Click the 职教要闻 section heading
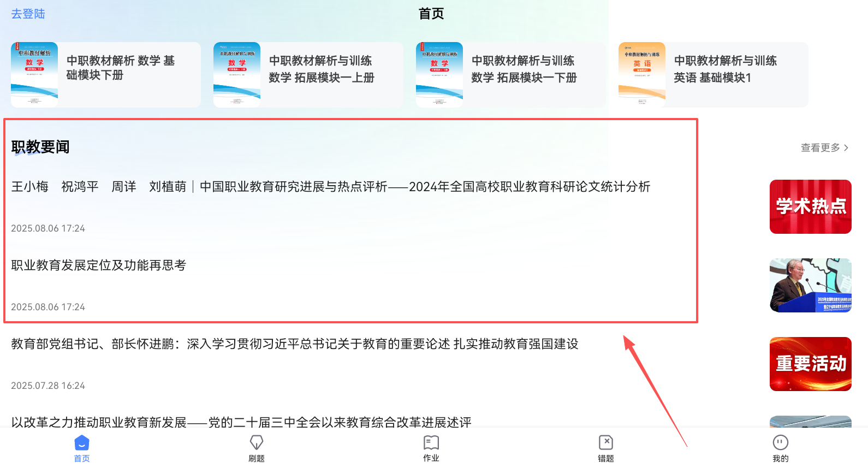Image resolution: width=868 pixels, height=467 pixels. (40, 147)
